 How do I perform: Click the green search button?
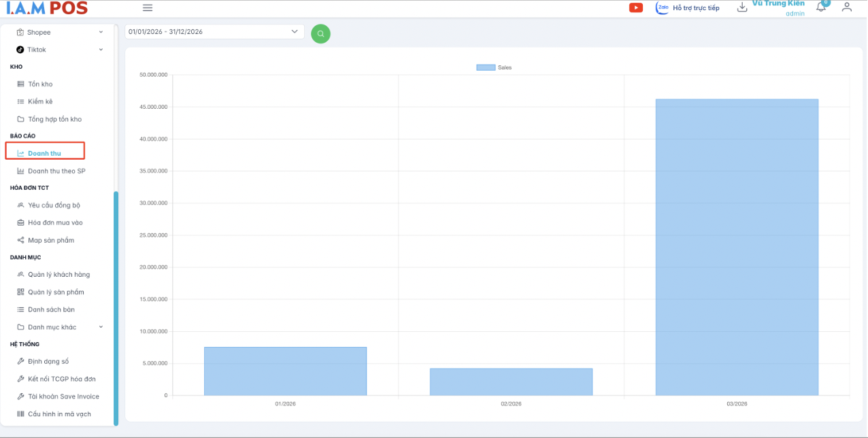click(320, 34)
